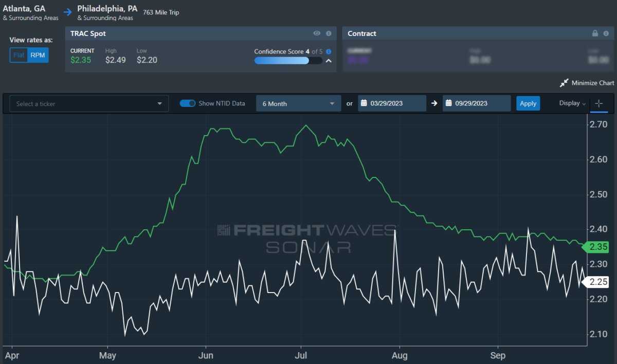Select RPM rate view
The image size is (617, 364).
tap(38, 55)
